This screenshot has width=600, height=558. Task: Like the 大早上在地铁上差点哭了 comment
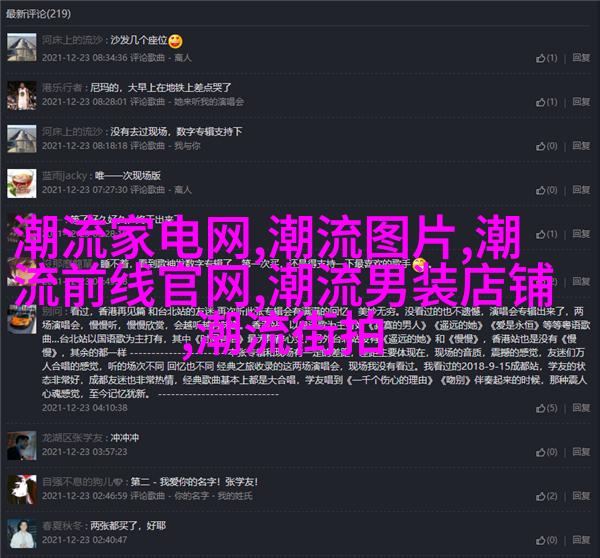(x=546, y=102)
